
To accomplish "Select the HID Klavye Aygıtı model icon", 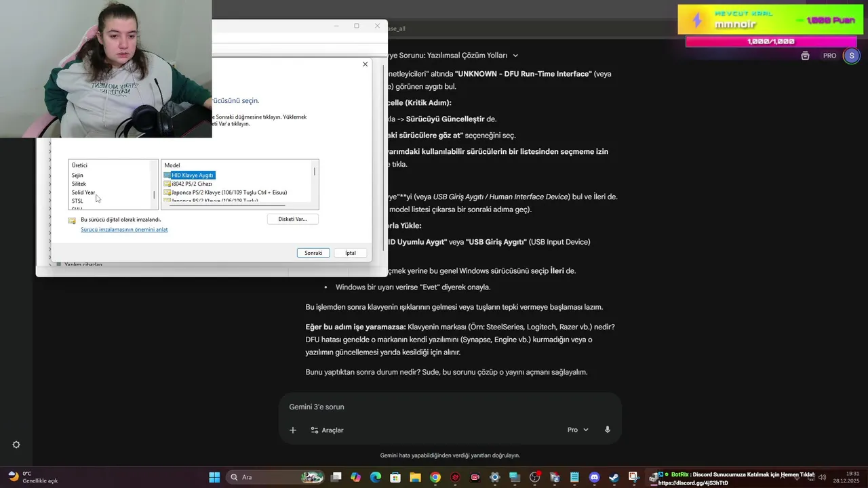I will (167, 175).
